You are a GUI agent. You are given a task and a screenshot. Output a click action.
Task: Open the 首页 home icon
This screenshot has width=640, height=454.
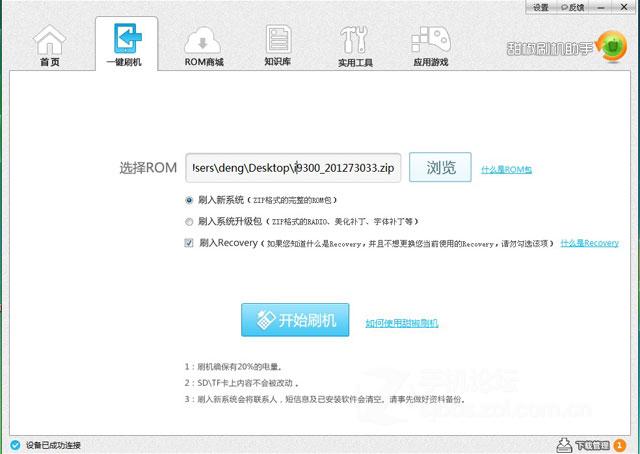[x=49, y=40]
